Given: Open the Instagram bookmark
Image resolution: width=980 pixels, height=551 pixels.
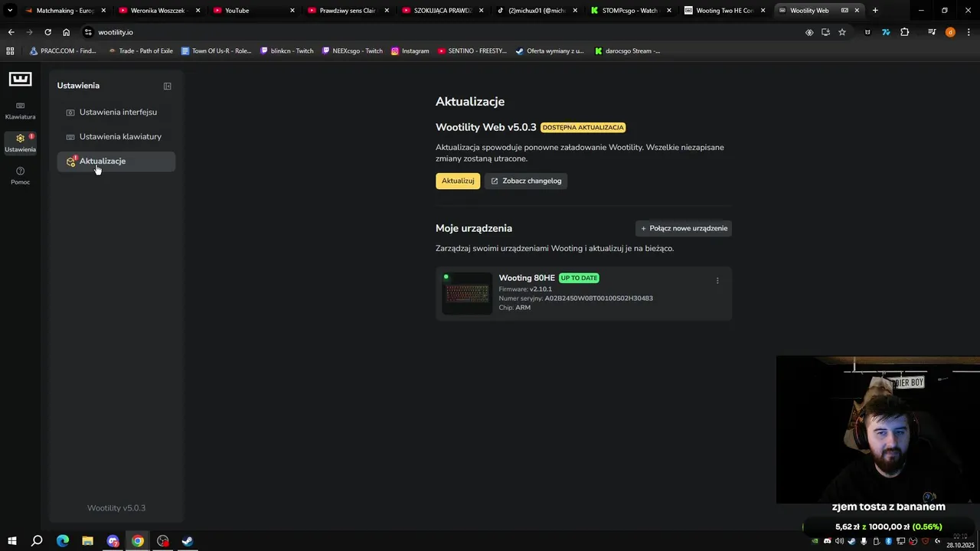Looking at the screenshot, I should point(410,51).
